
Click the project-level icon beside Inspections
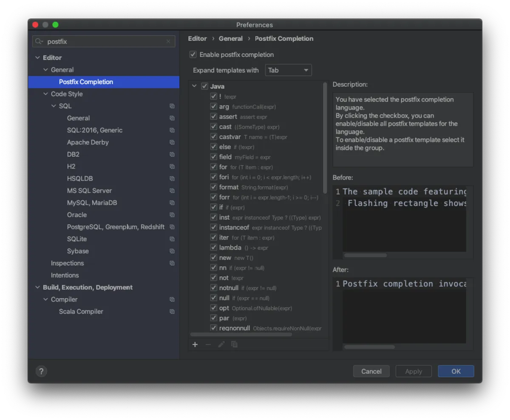click(x=172, y=263)
